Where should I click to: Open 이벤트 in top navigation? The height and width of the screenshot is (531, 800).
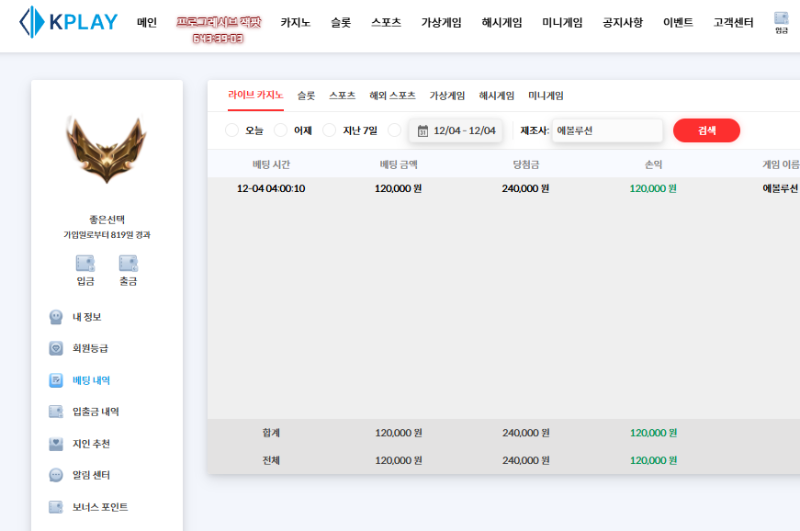(678, 22)
